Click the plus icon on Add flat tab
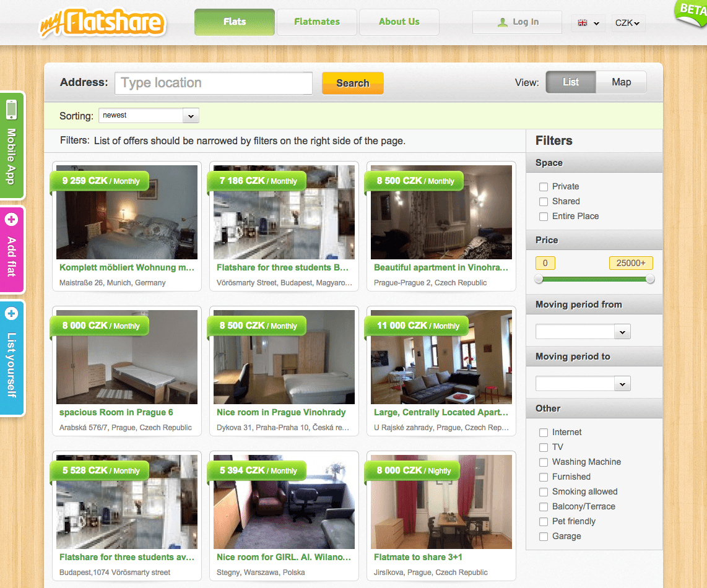This screenshot has height=588, width=707. click(x=11, y=220)
